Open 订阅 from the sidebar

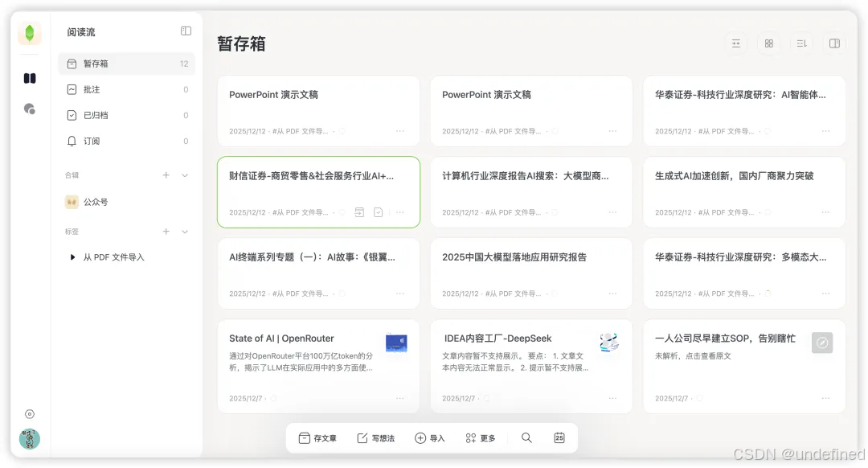click(x=92, y=141)
